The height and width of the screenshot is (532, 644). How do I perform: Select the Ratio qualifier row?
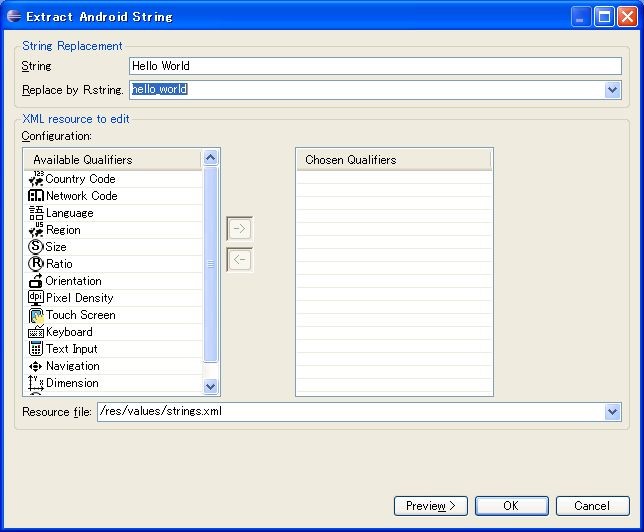pos(113,264)
